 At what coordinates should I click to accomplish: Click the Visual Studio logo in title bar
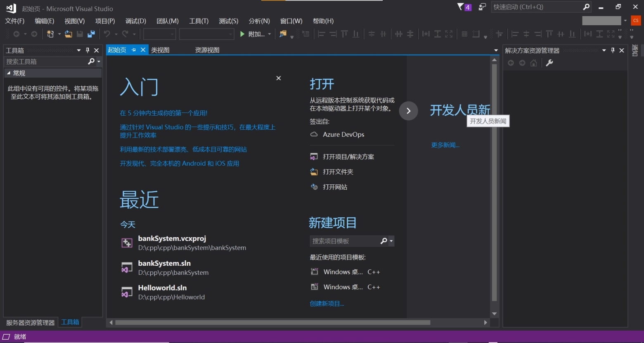pyautogui.click(x=11, y=8)
